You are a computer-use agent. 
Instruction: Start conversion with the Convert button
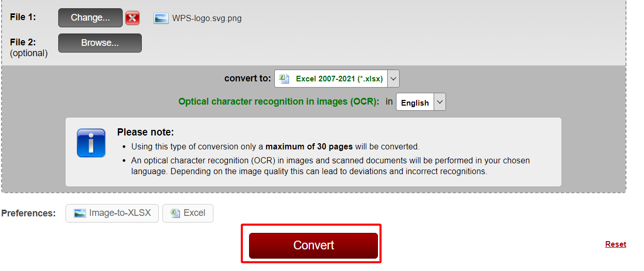(x=313, y=245)
